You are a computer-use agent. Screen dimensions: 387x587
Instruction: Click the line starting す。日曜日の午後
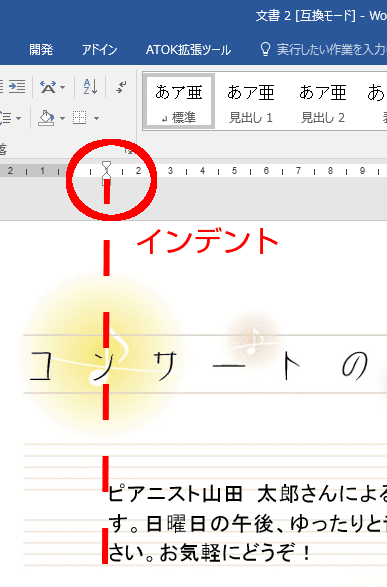pyautogui.click(x=247, y=523)
